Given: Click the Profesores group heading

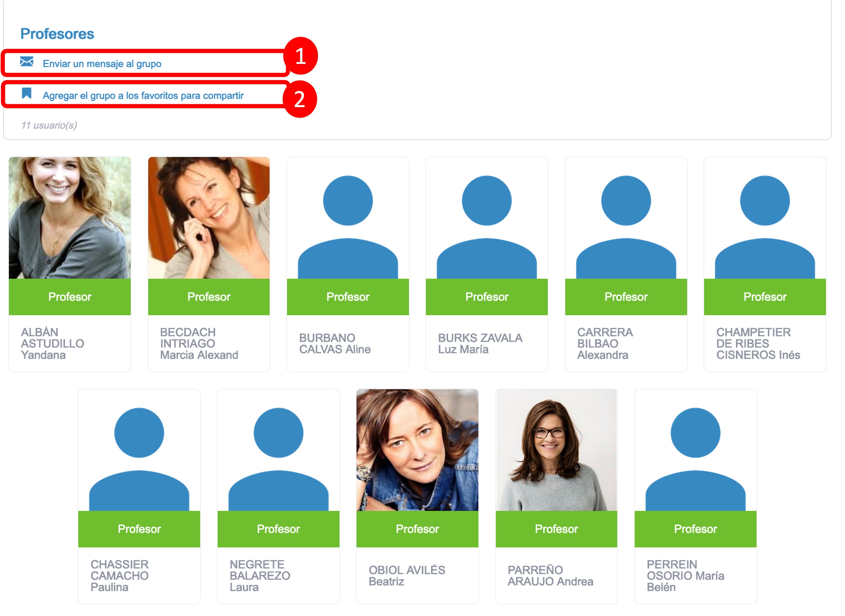Looking at the screenshot, I should [x=57, y=34].
